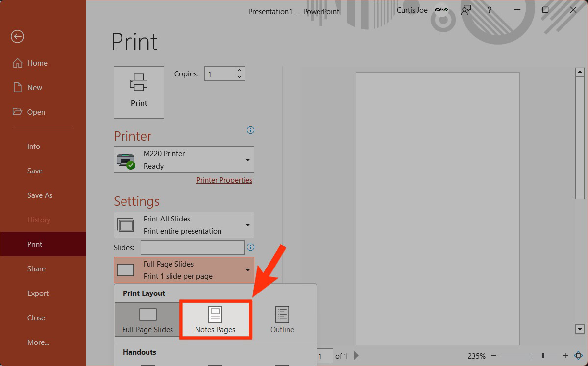Click the feedback person icon in title bar
This screenshot has height=366, width=588.
click(x=466, y=10)
